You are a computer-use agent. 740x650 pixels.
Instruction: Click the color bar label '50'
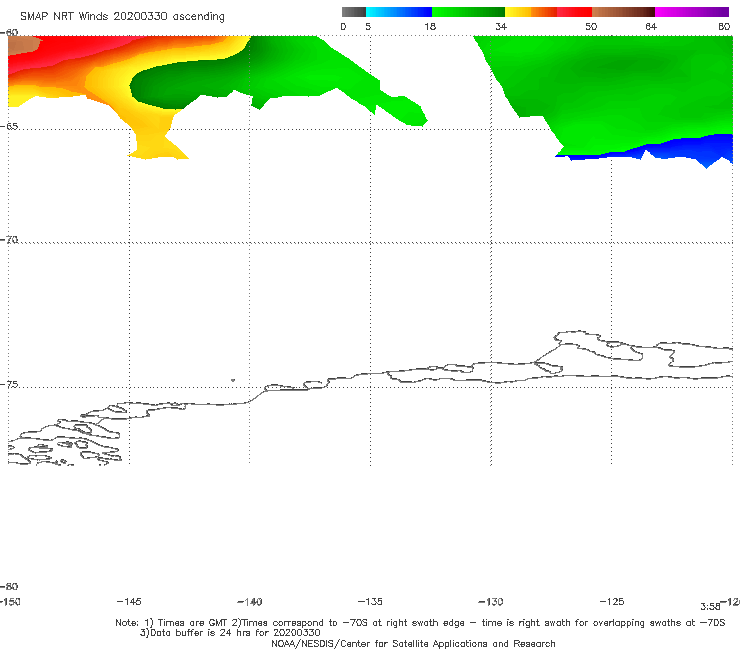[591, 27]
